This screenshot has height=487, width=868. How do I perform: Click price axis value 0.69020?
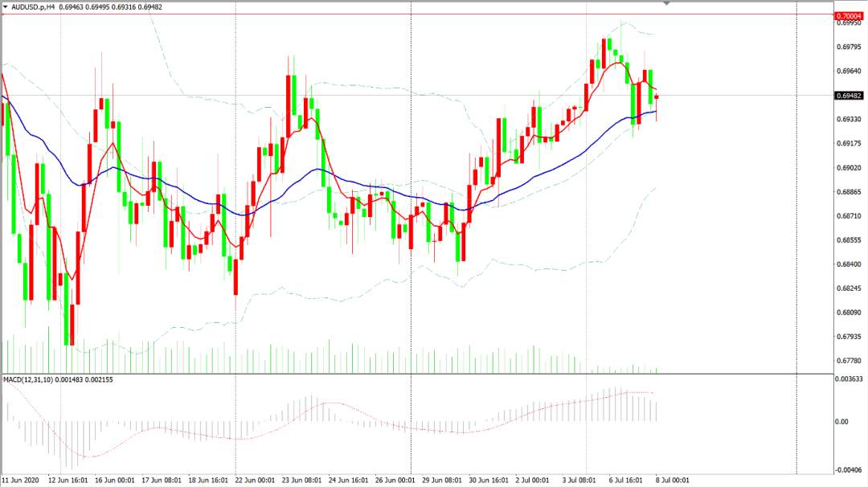849,168
